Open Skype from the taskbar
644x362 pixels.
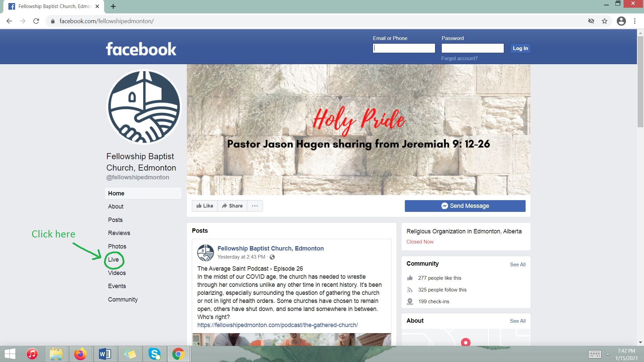click(x=154, y=354)
